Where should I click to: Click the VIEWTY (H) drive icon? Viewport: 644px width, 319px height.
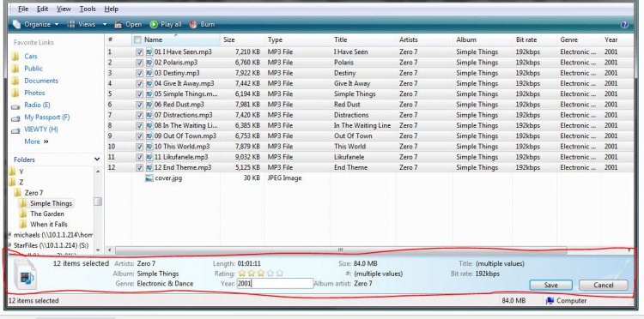click(x=15, y=130)
